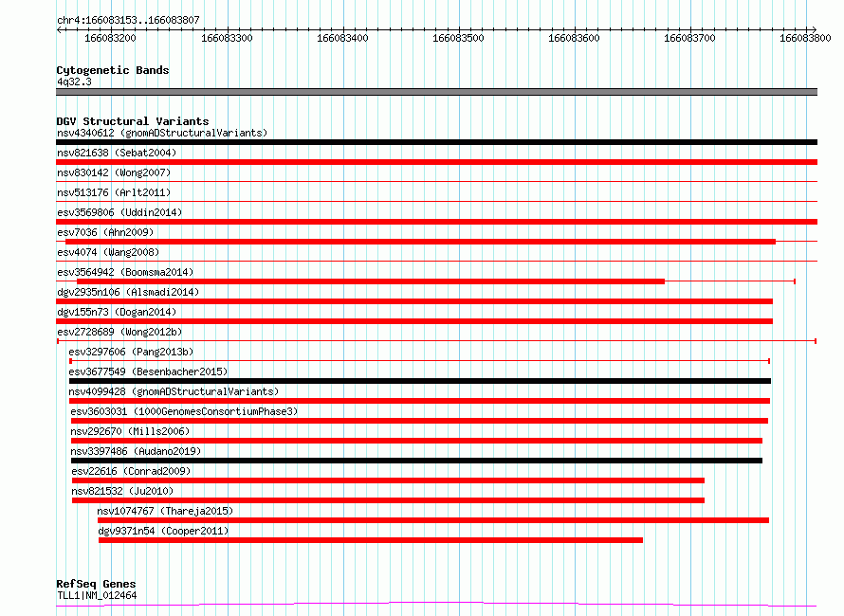Open the nsv830142 (Wong2007) variant

114,172
